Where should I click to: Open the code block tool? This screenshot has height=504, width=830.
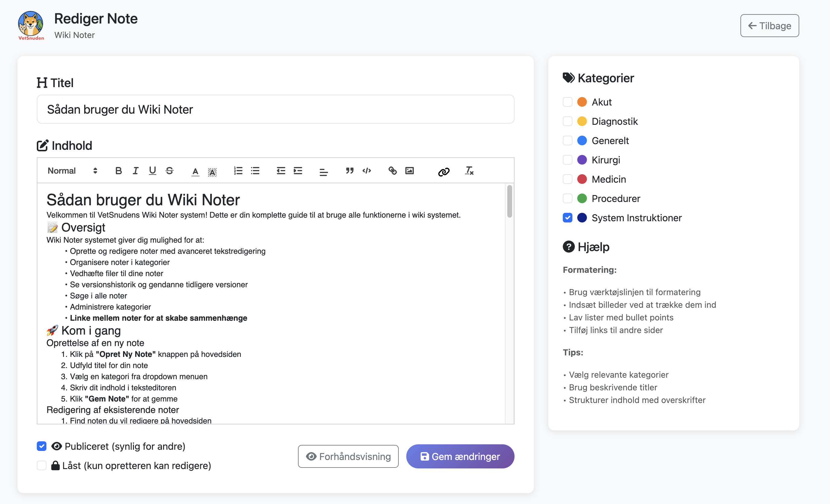click(x=367, y=171)
